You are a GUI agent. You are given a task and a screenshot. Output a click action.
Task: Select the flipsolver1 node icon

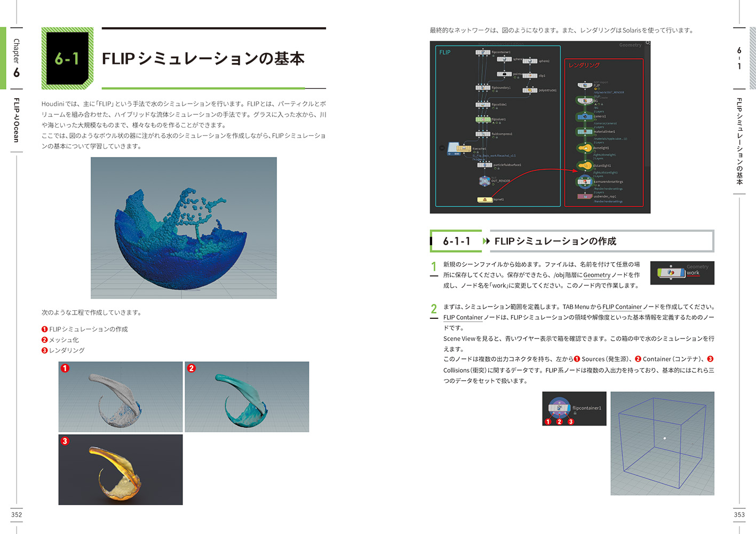click(483, 120)
